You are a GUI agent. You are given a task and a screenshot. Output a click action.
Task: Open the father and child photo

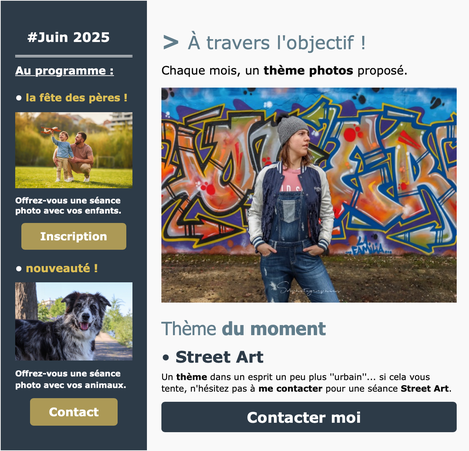74,150
